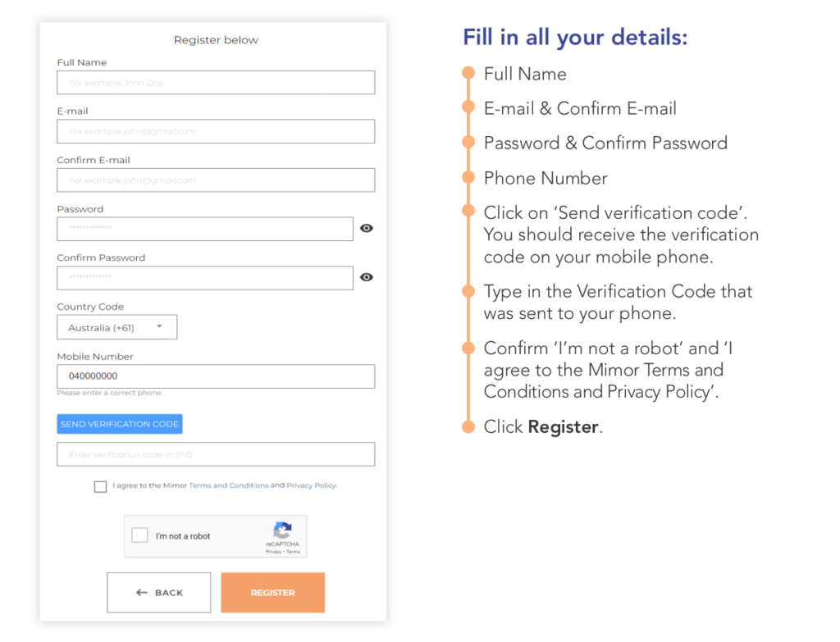Image resolution: width=840 pixels, height=642 pixels.
Task: Click the SMS verification code field
Action: point(216,454)
